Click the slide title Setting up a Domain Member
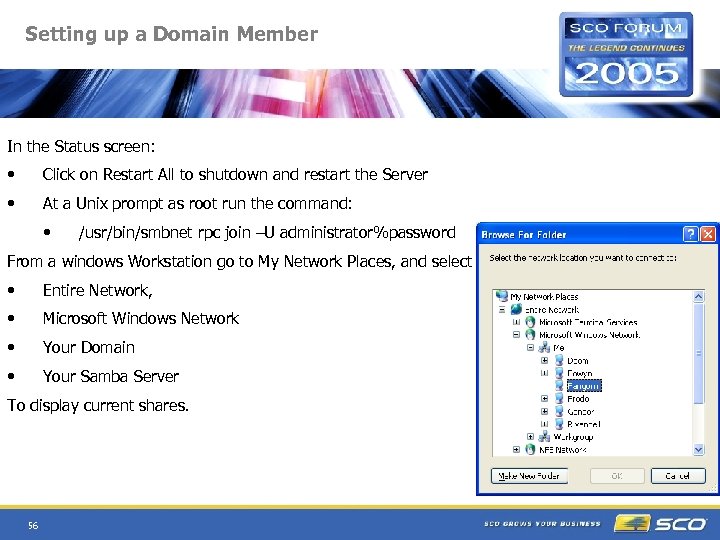The image size is (720, 540). pos(171,34)
